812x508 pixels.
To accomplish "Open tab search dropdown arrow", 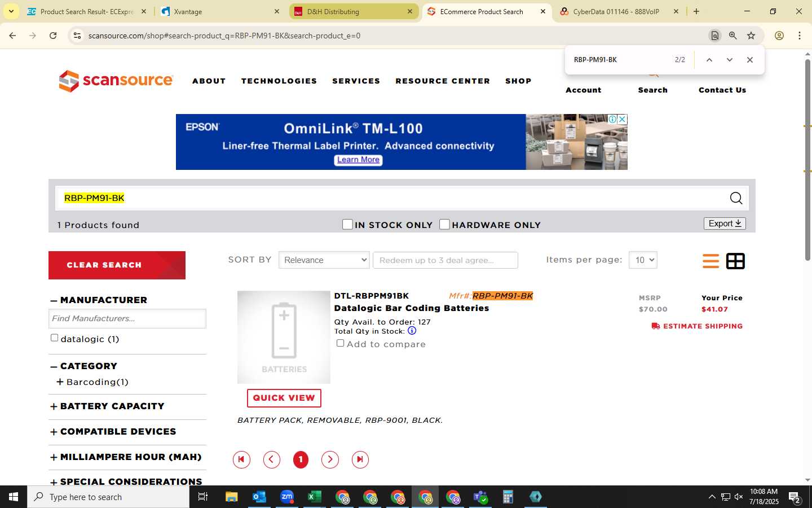I will click(x=11, y=11).
